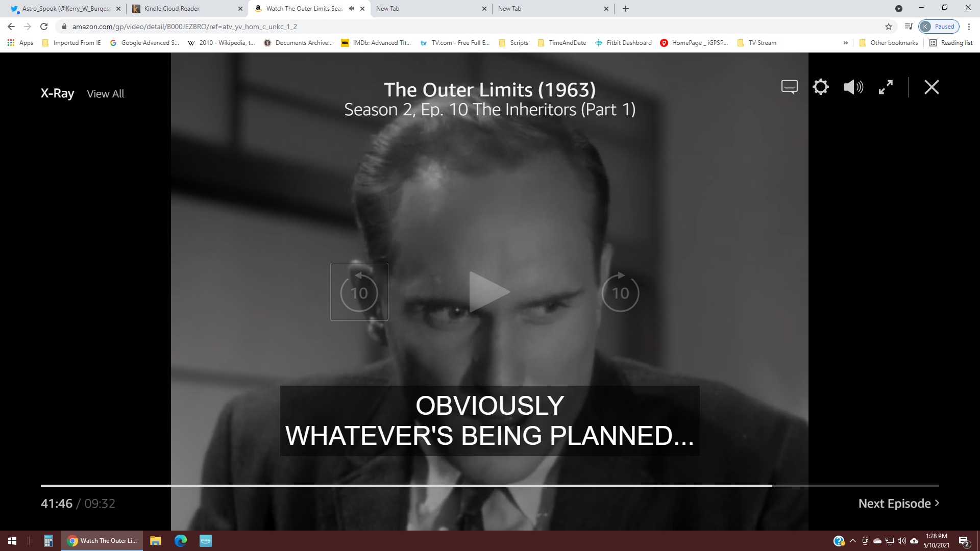Toggle fullscreen mode for the video
This screenshot has height=551, width=980.
[886, 87]
